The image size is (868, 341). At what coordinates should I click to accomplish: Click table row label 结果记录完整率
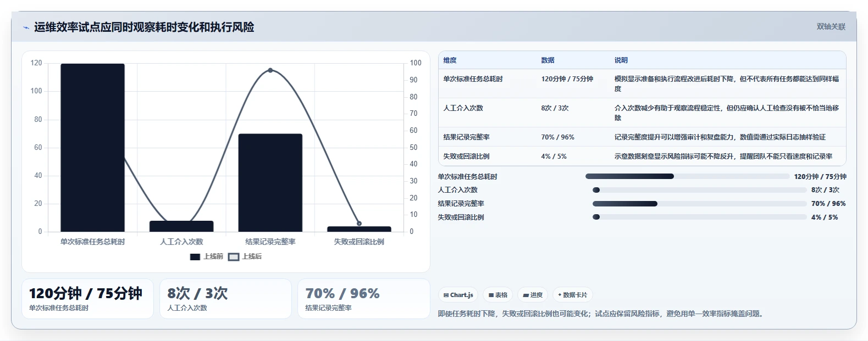tap(466, 137)
